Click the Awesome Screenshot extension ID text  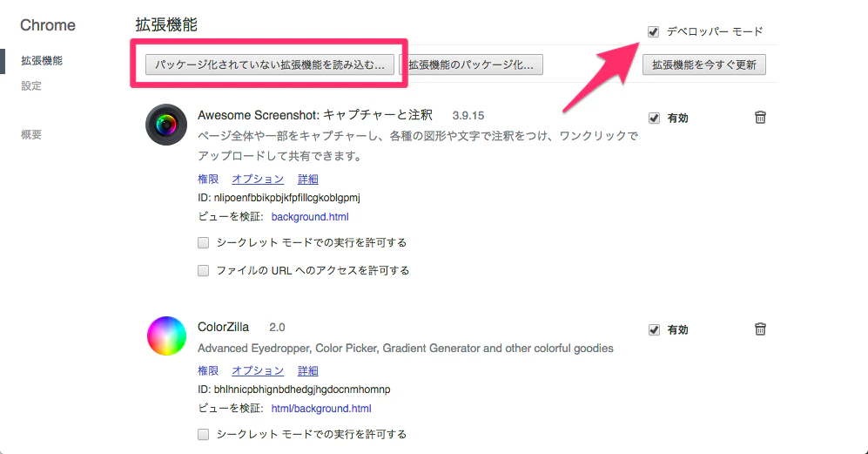[x=279, y=198]
